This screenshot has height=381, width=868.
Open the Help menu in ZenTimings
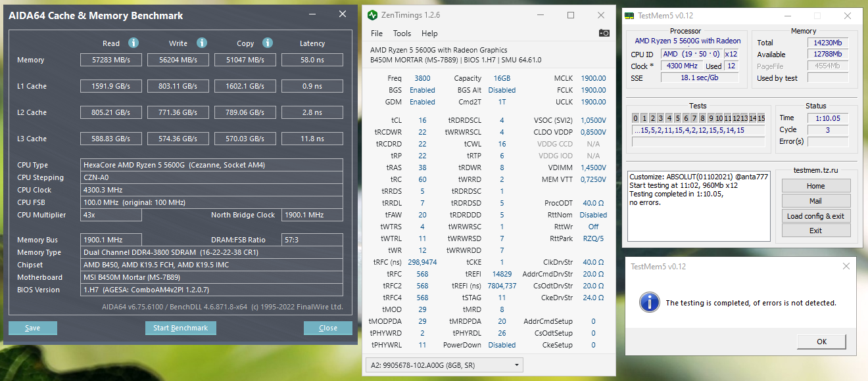tap(429, 34)
